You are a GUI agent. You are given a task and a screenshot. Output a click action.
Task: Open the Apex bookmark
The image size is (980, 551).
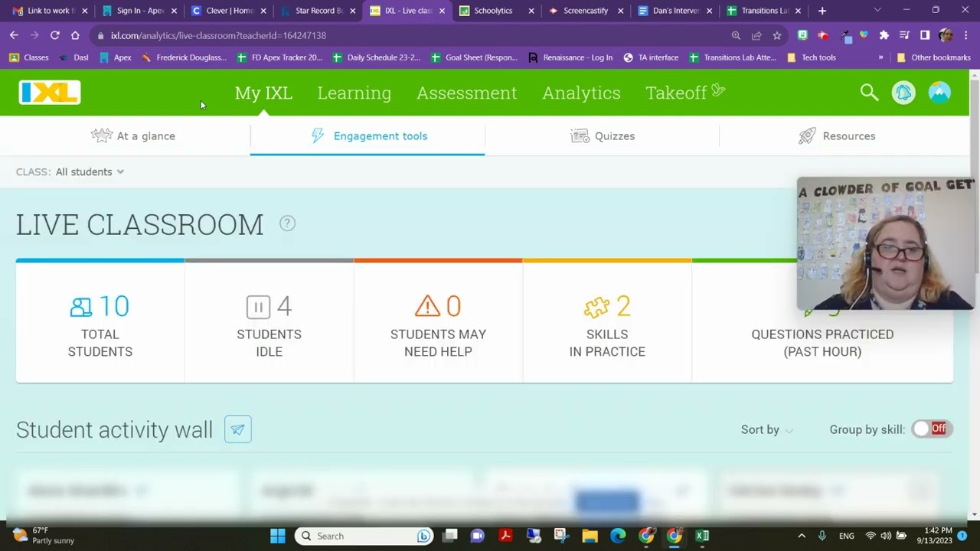click(x=116, y=57)
